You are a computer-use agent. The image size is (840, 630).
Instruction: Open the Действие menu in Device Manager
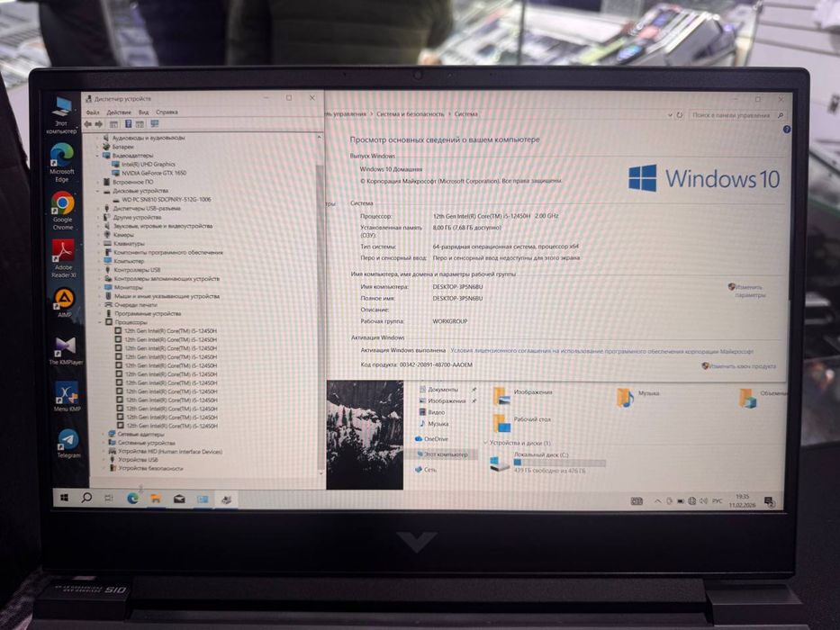[119, 112]
